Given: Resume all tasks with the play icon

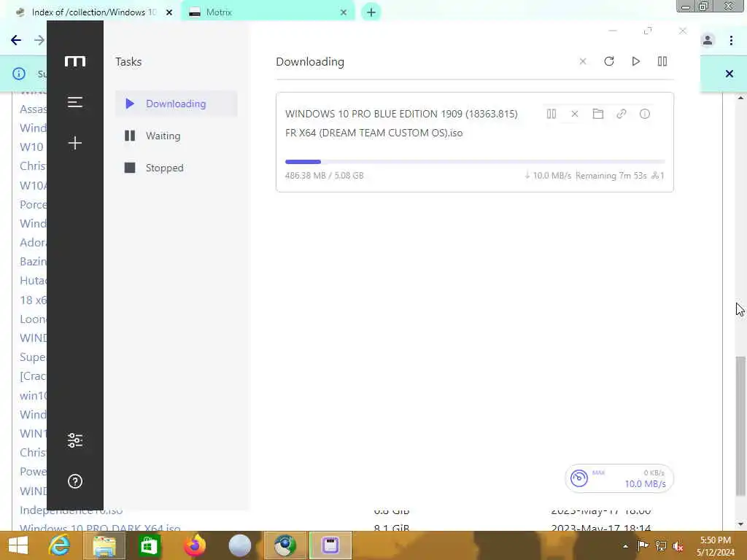Looking at the screenshot, I should [635, 61].
